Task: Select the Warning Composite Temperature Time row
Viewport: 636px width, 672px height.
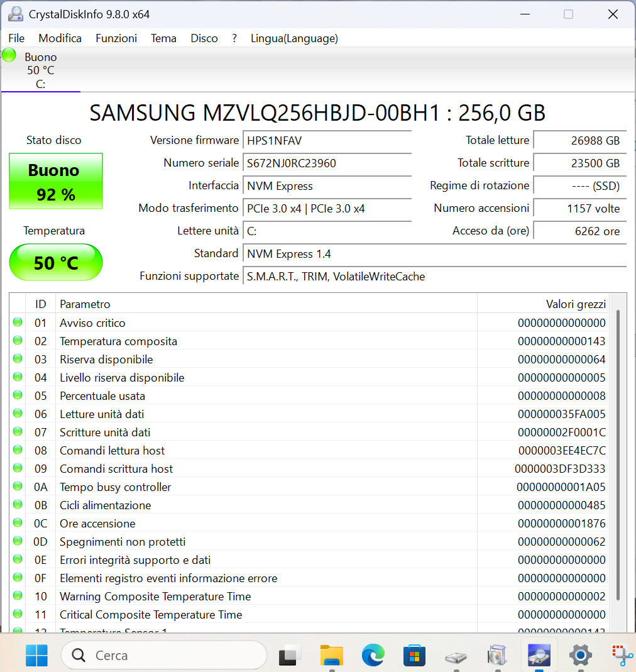Action: [x=309, y=596]
